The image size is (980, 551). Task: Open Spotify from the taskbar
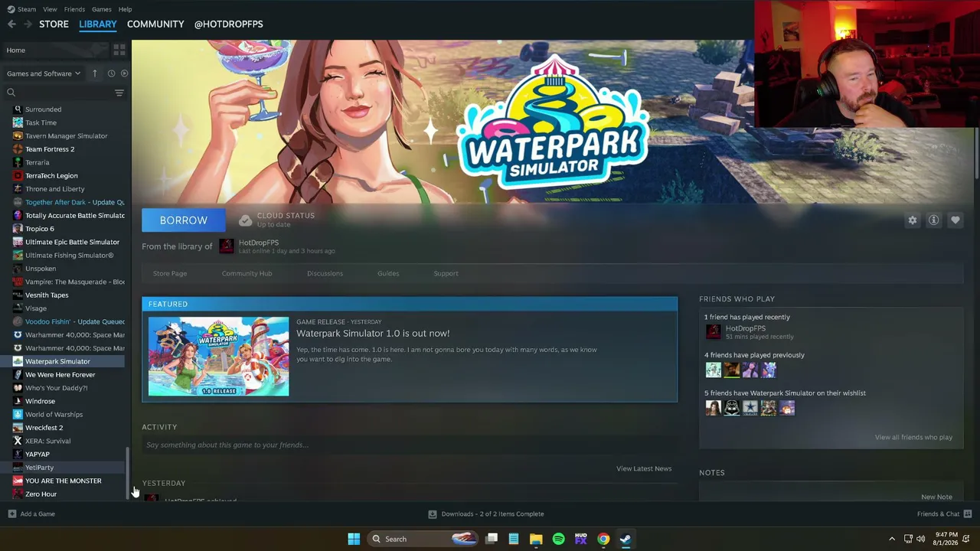point(558,539)
